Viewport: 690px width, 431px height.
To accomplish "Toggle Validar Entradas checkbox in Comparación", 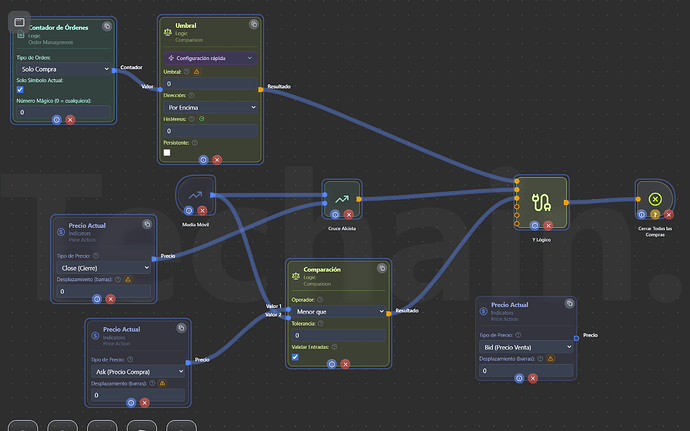I will click(295, 356).
